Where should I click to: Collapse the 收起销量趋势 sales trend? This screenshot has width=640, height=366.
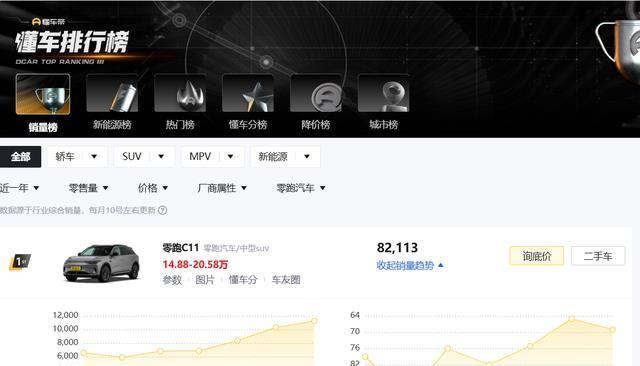[x=410, y=266]
